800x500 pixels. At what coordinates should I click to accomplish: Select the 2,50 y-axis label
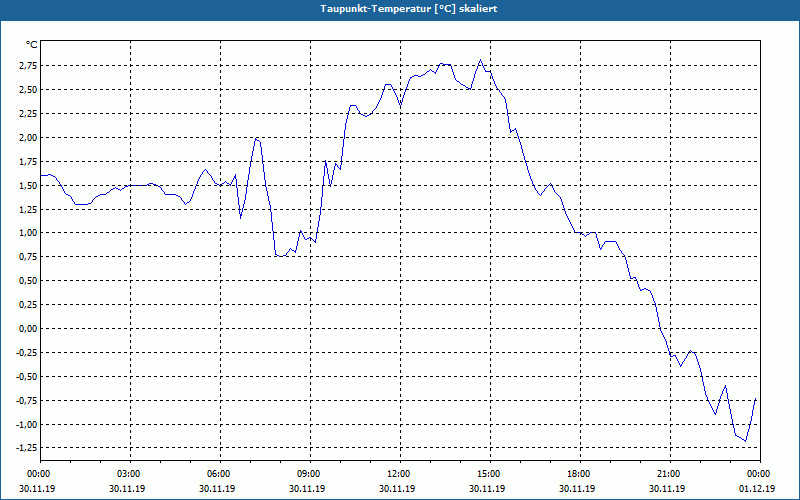click(x=28, y=90)
